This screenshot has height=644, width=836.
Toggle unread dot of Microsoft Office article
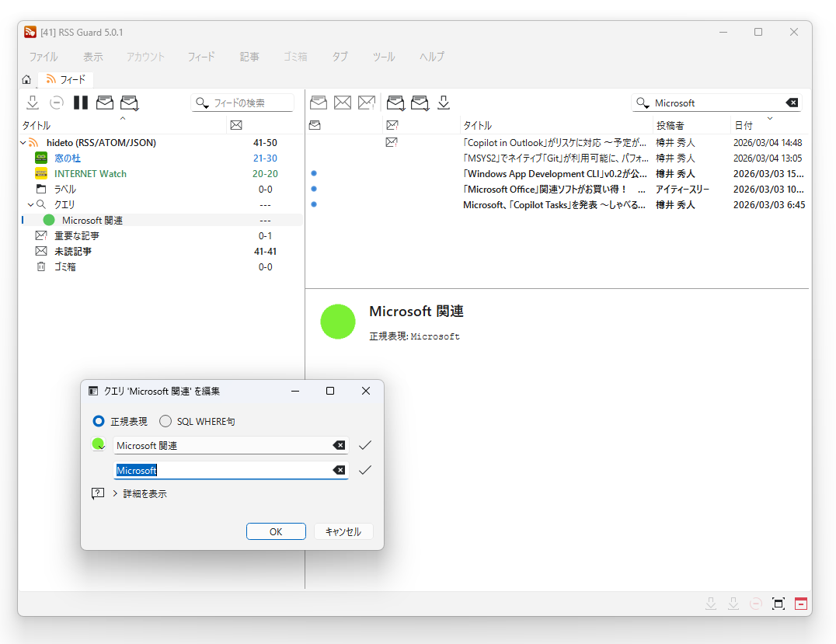[314, 189]
